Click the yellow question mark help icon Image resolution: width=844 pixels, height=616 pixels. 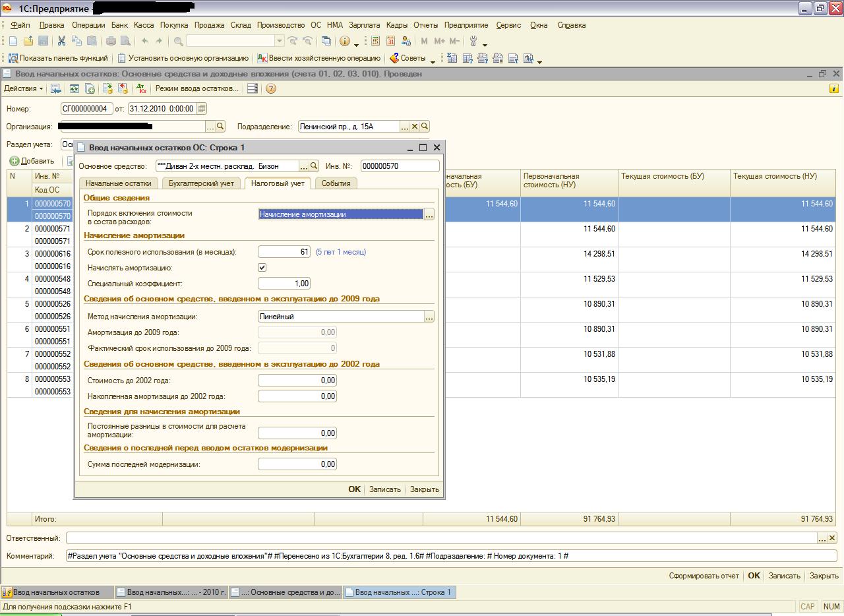[270, 88]
